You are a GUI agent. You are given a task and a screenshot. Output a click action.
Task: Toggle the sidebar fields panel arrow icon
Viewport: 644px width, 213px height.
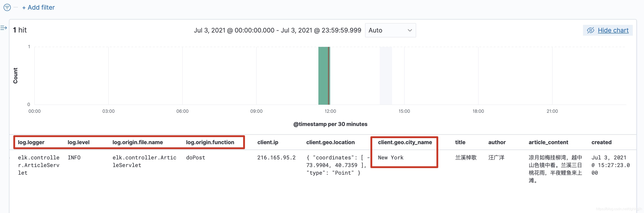click(x=4, y=28)
